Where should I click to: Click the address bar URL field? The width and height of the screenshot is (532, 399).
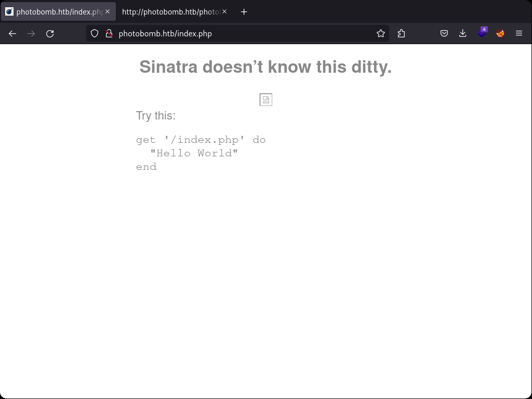coord(239,33)
